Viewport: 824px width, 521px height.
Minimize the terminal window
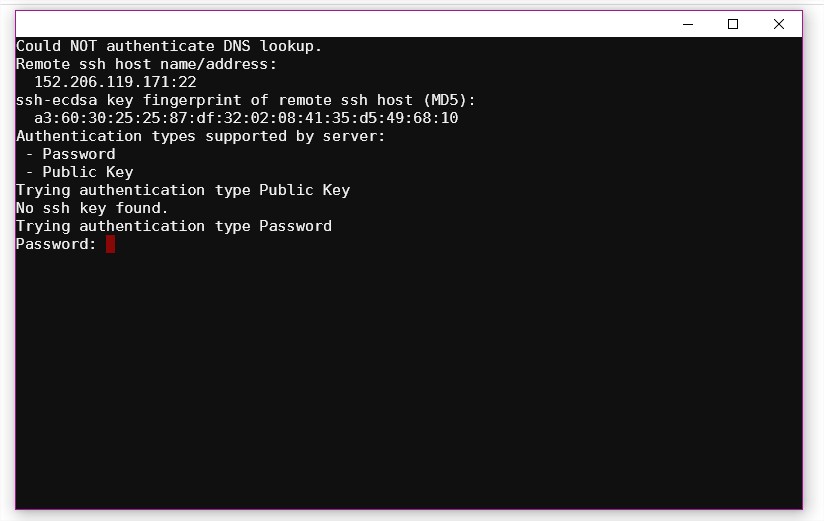688,24
